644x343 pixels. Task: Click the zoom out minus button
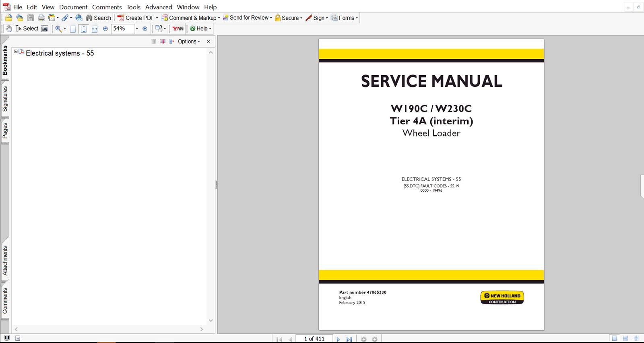[x=105, y=29]
